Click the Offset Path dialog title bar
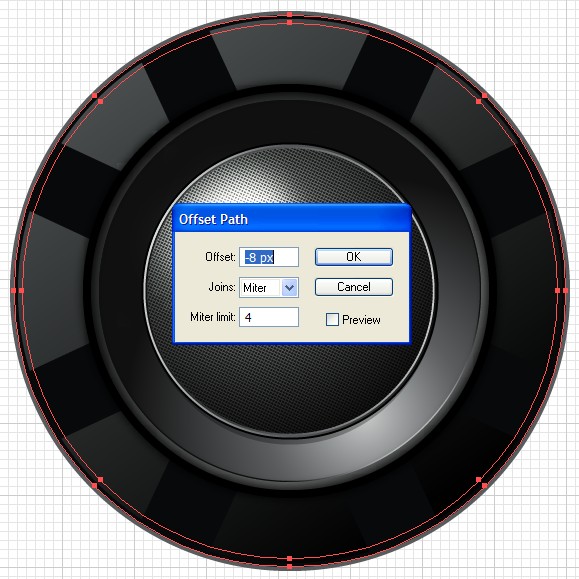Image resolution: width=579 pixels, height=579 pixels. pos(292,219)
